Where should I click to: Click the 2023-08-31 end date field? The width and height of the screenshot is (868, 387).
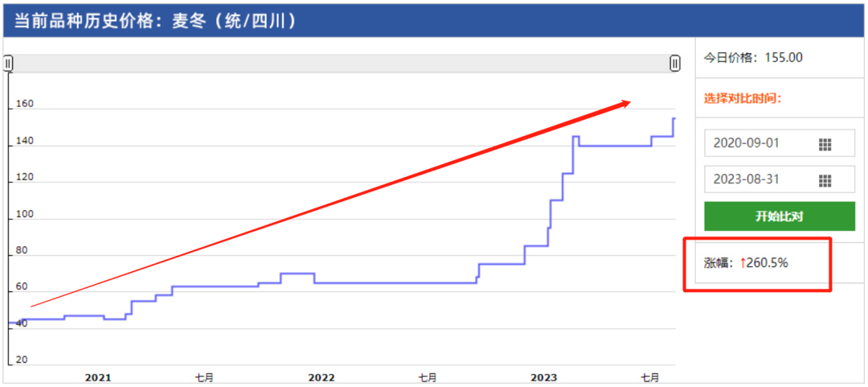(780, 179)
